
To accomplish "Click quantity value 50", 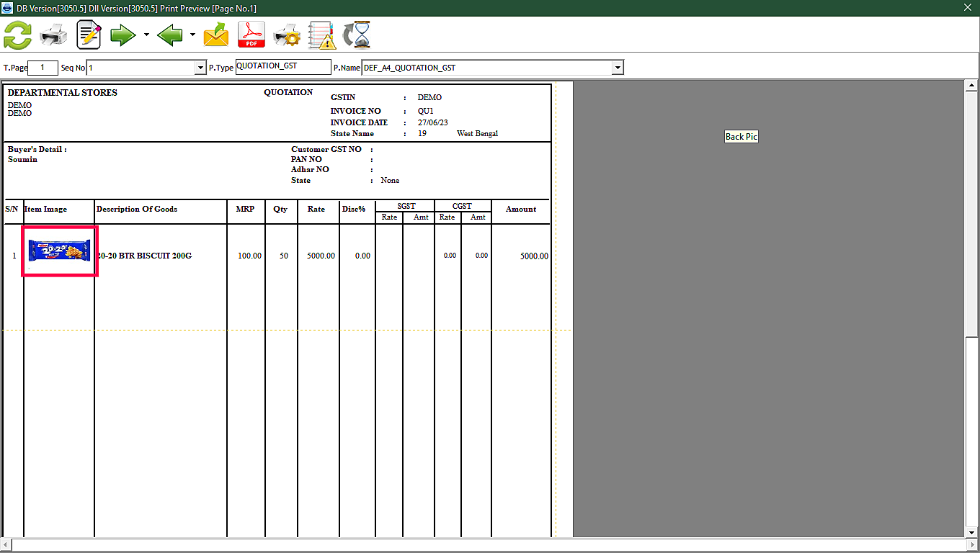I will coord(284,256).
